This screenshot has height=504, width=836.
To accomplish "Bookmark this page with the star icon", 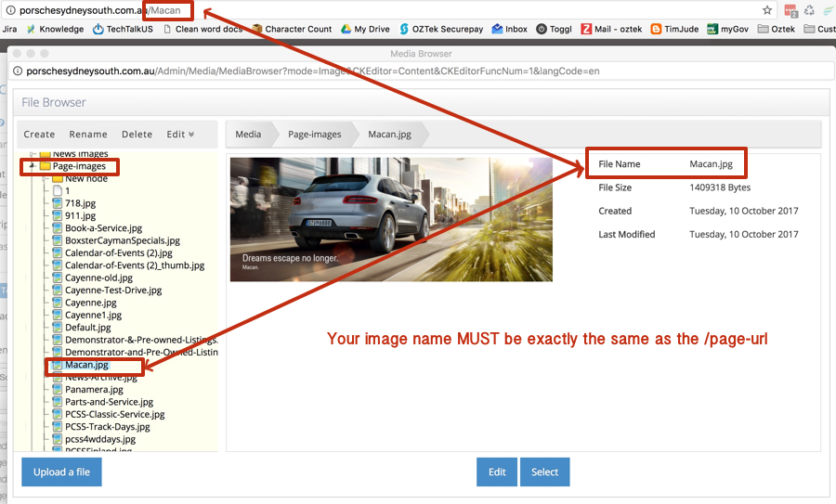I will point(767,10).
